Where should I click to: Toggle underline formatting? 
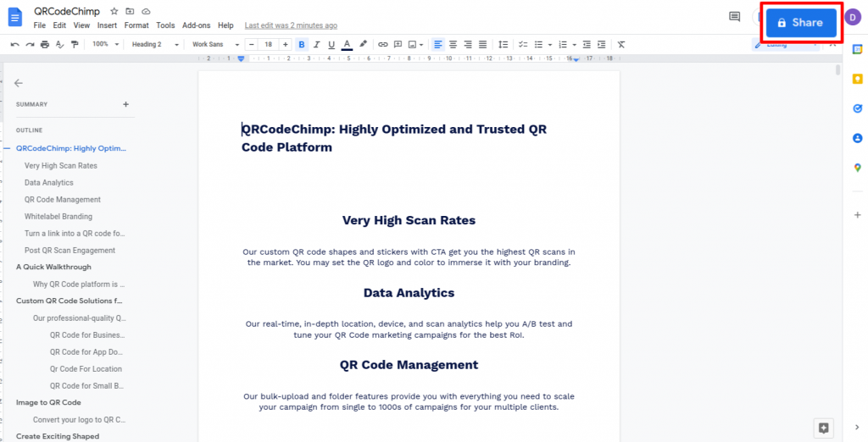tap(331, 44)
